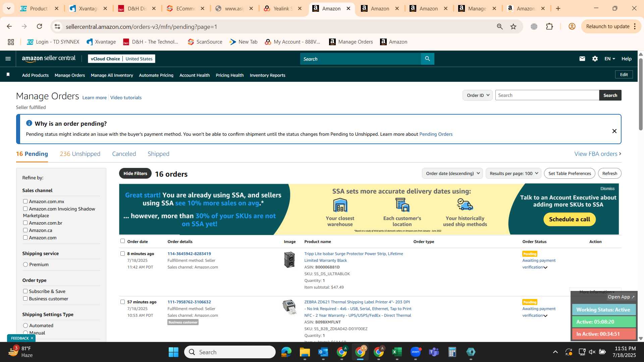
Task: Open Account Health menu item
Action: click(x=195, y=75)
